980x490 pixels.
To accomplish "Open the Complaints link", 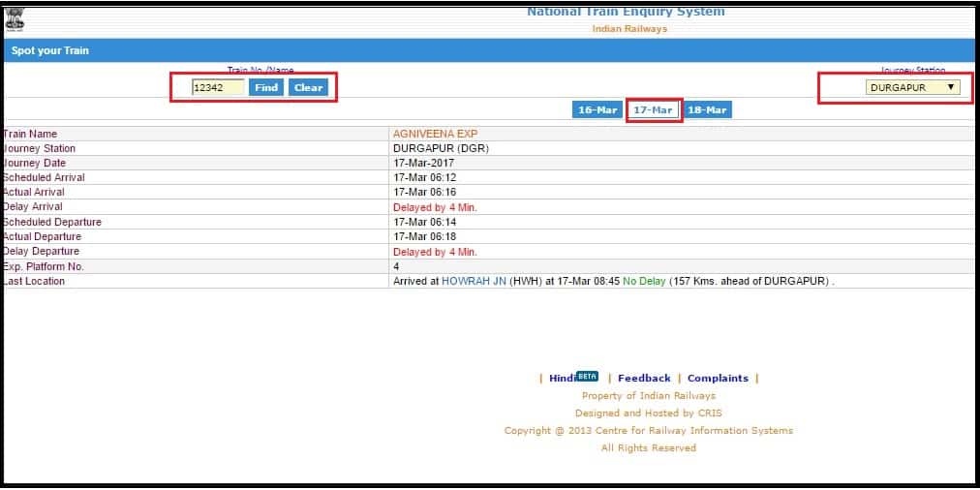I will [718, 378].
